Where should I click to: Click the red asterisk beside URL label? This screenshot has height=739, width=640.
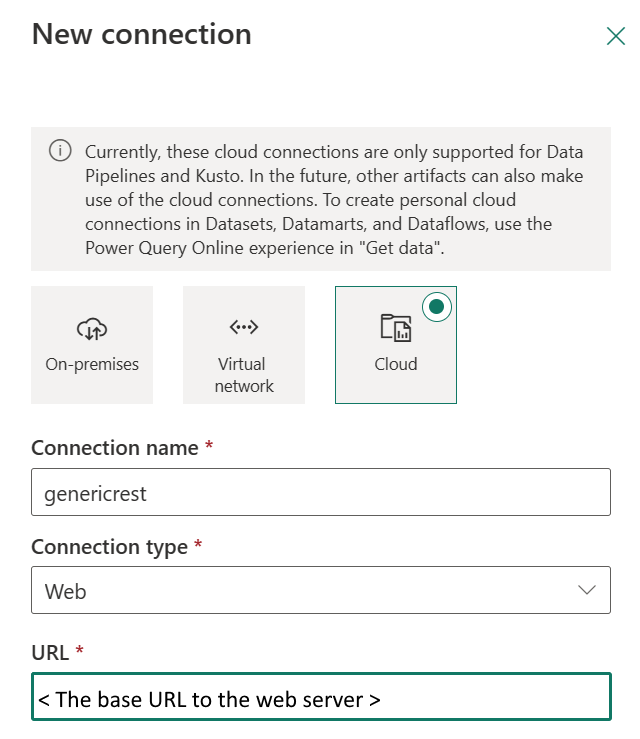(79, 651)
